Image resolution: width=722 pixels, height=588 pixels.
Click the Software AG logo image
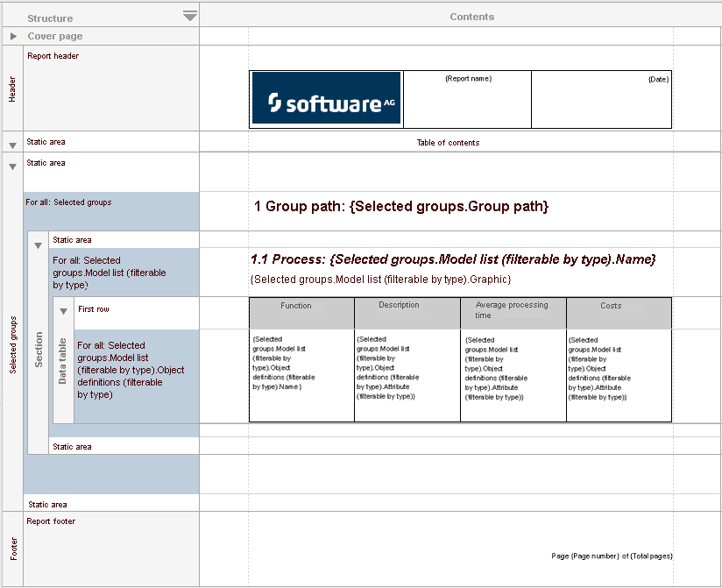coord(326,98)
